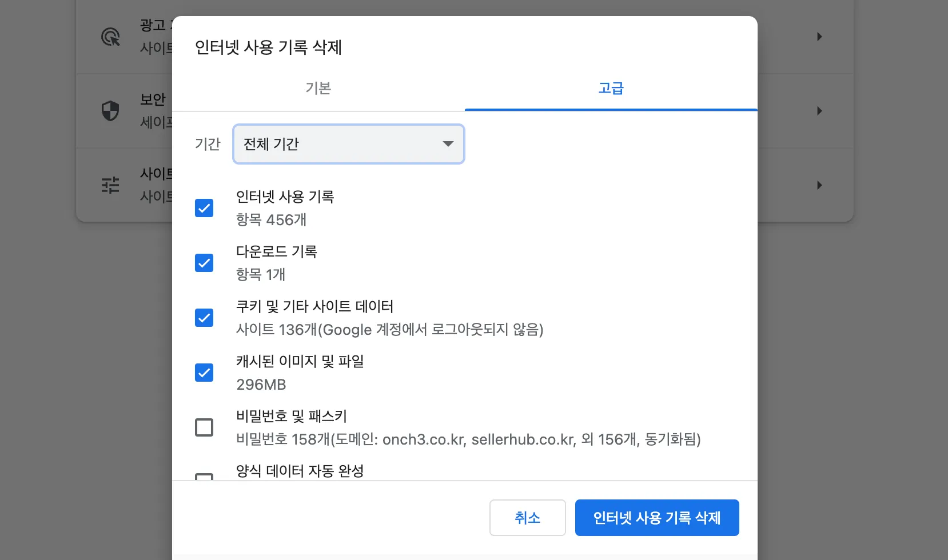Click the 보안 settings row label
This screenshot has height=560, width=948.
point(153,99)
